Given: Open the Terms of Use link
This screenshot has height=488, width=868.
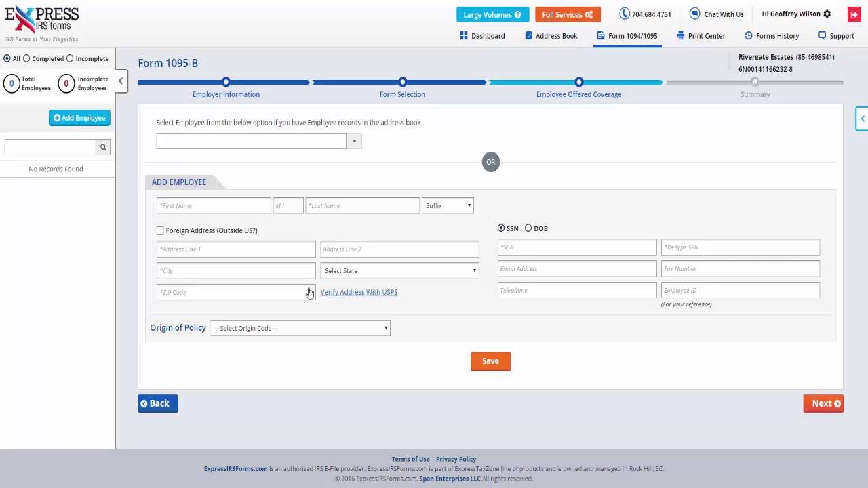Looking at the screenshot, I should pos(410,459).
